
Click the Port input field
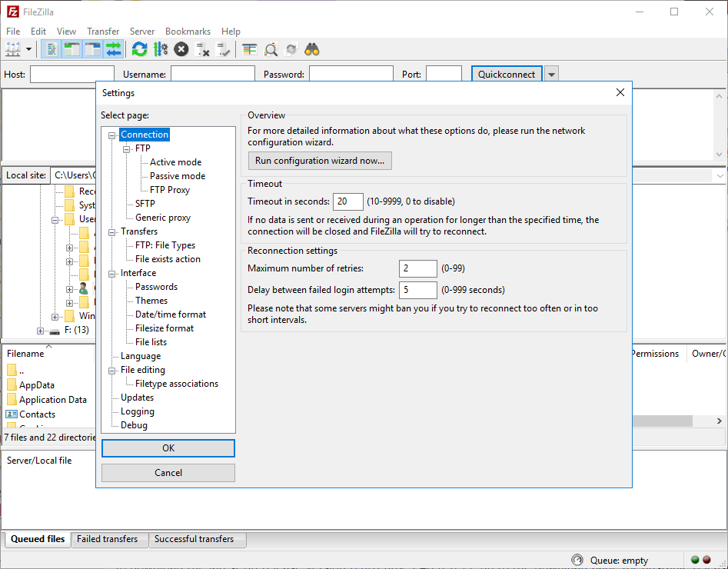[x=444, y=75]
